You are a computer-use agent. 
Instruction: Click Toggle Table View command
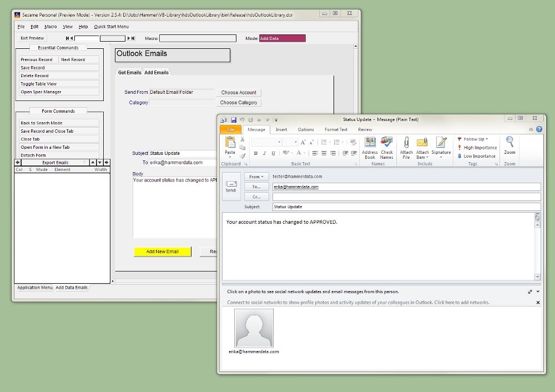tap(59, 84)
